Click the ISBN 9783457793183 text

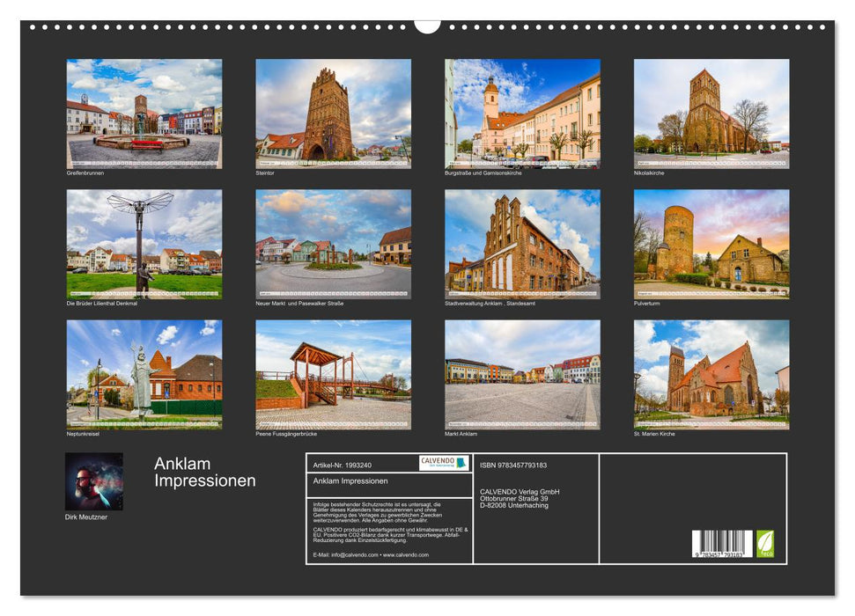(512, 464)
